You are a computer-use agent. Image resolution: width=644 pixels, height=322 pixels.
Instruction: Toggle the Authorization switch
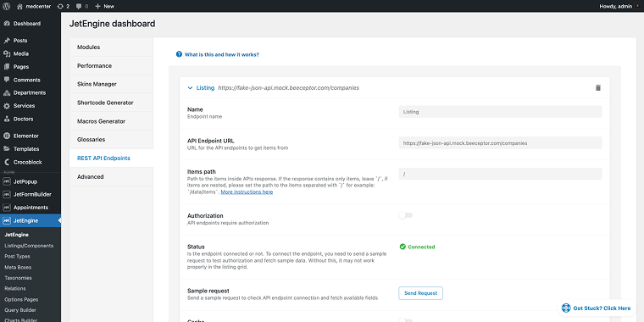(406, 215)
